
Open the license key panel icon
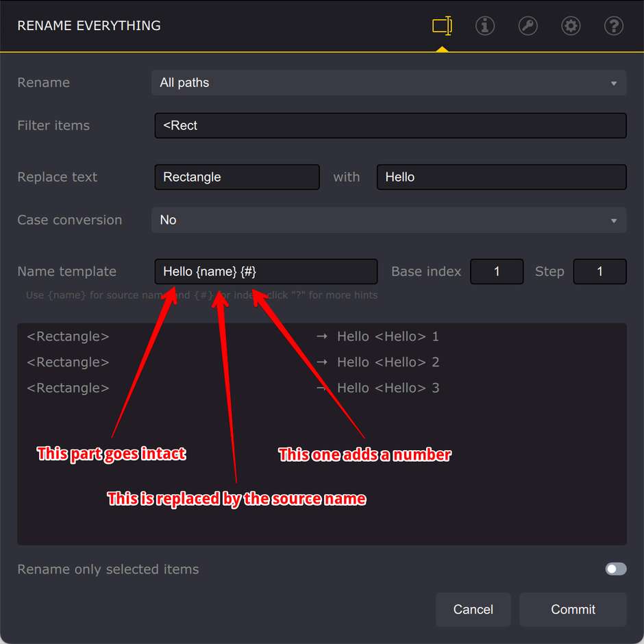pos(528,26)
